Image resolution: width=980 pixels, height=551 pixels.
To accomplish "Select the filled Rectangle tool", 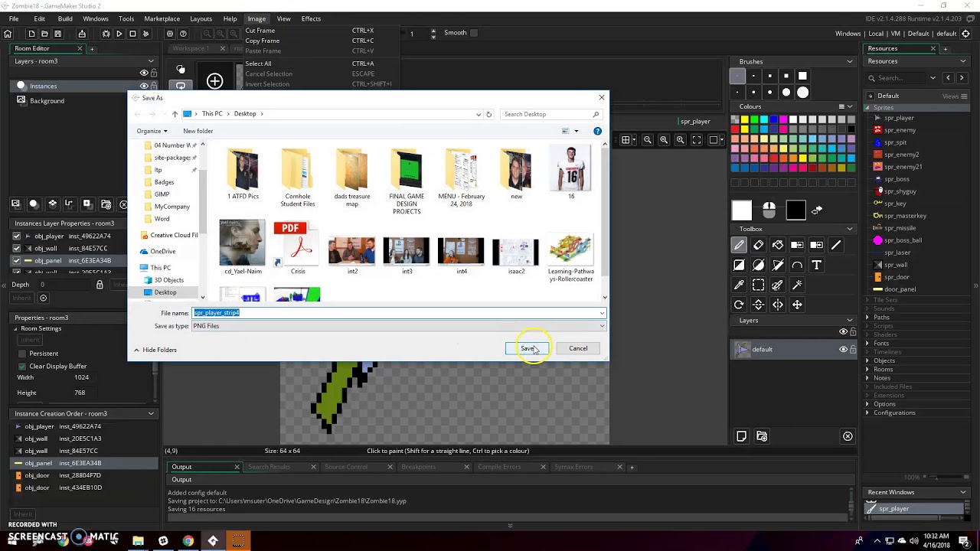I will coord(739,265).
